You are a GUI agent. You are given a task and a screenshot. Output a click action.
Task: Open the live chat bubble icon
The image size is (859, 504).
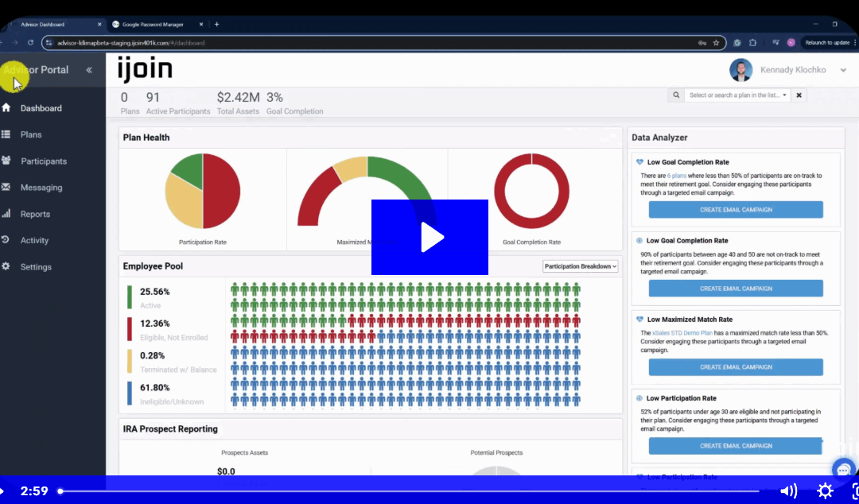[844, 470]
